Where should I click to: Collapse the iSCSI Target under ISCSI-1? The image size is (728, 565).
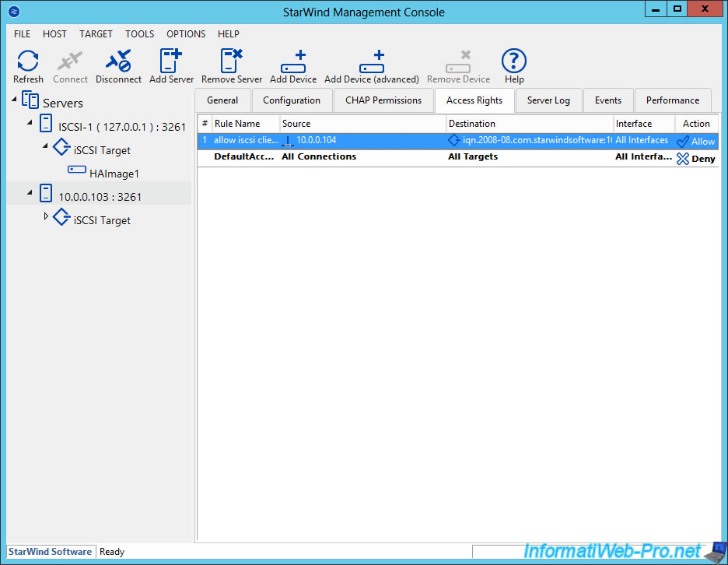(x=45, y=146)
